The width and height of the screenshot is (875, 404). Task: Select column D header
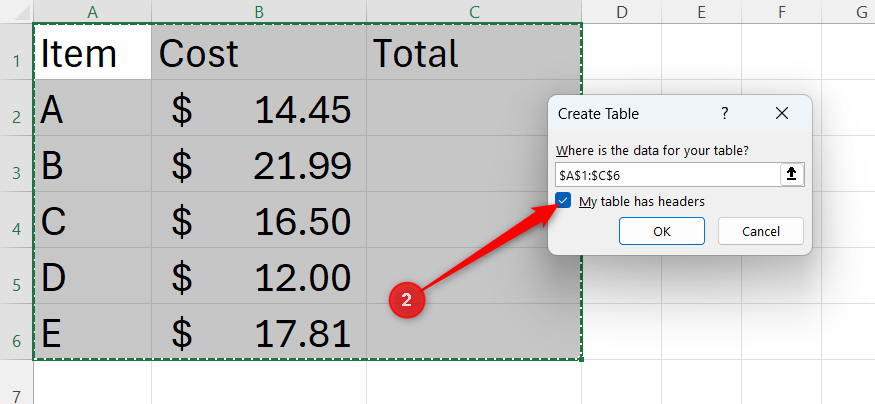click(622, 12)
